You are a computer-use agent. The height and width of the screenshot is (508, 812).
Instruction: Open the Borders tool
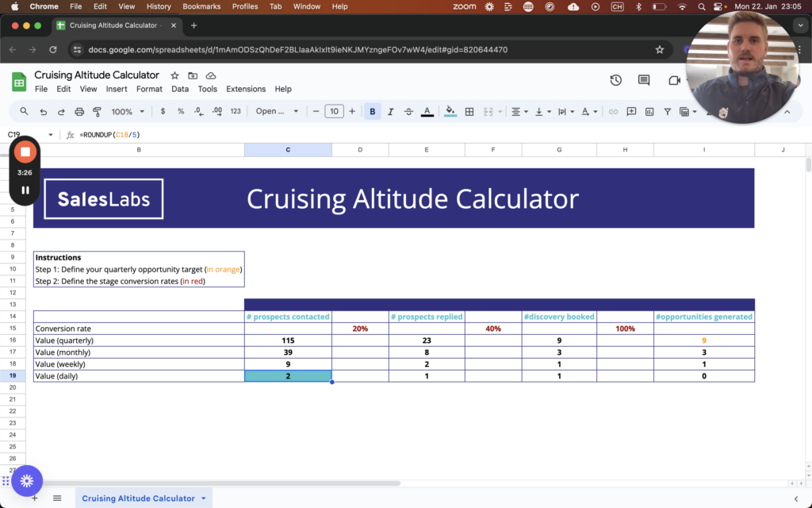click(x=469, y=112)
